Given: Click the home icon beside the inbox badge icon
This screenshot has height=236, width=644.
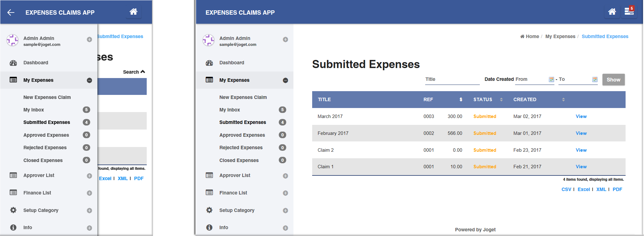Looking at the screenshot, I should pos(612,12).
